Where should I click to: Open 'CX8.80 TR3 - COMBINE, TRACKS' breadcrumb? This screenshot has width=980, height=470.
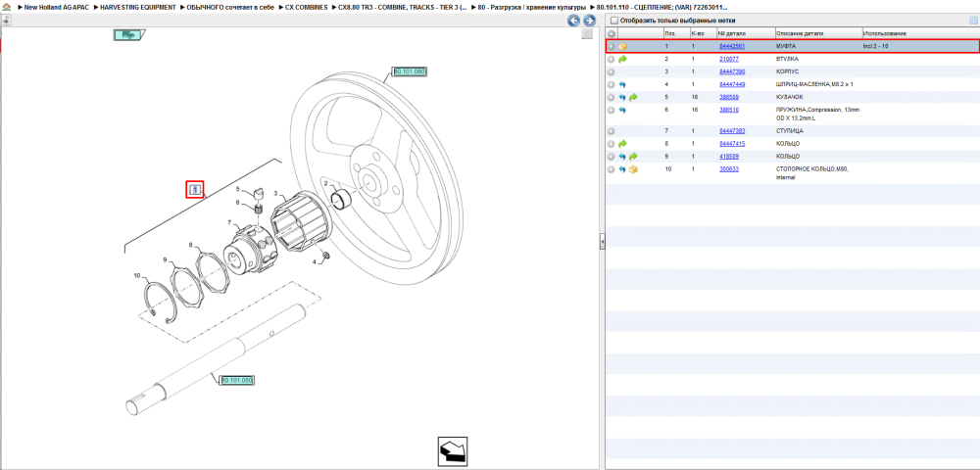pyautogui.click(x=403, y=6)
